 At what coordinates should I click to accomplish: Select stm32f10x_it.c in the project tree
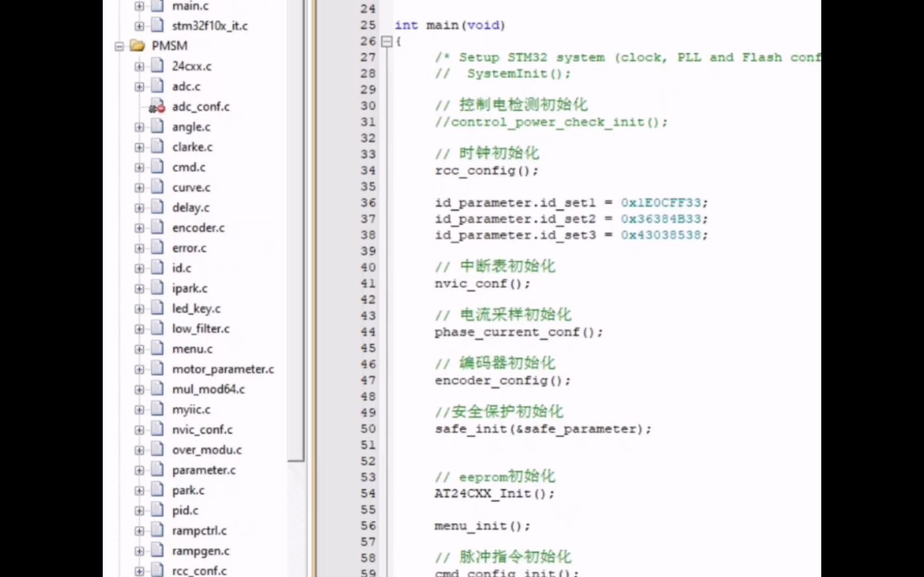(x=210, y=26)
